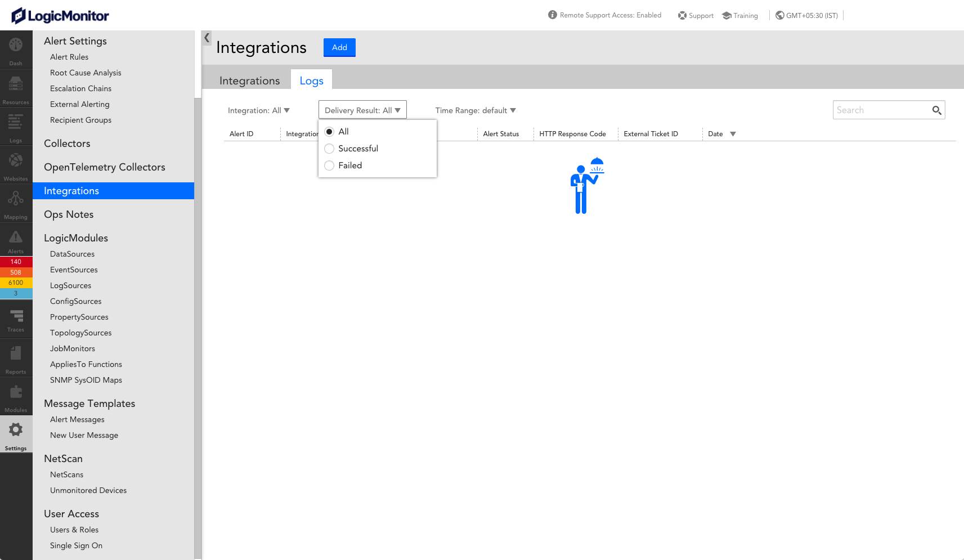Open the Collectors settings page
Image resolution: width=964 pixels, height=560 pixels.
point(67,144)
